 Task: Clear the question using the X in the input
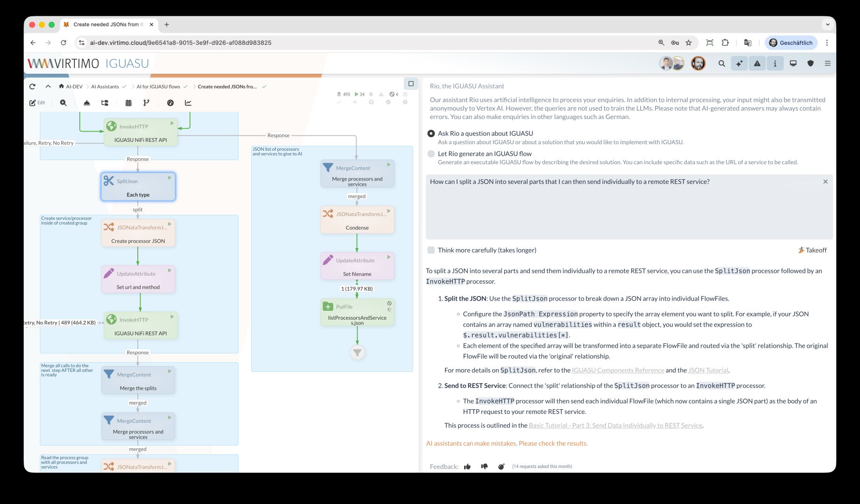(x=825, y=182)
